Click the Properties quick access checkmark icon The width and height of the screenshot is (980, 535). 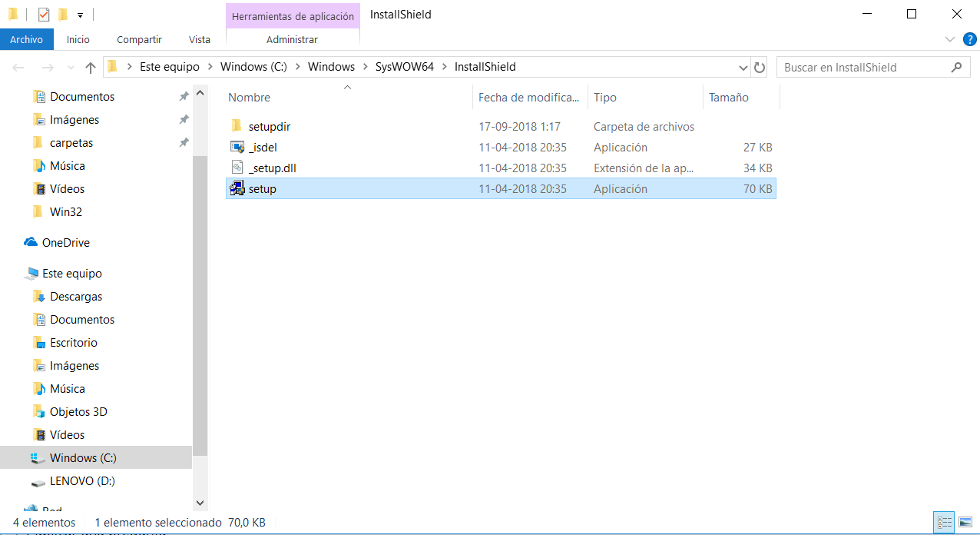(x=43, y=14)
